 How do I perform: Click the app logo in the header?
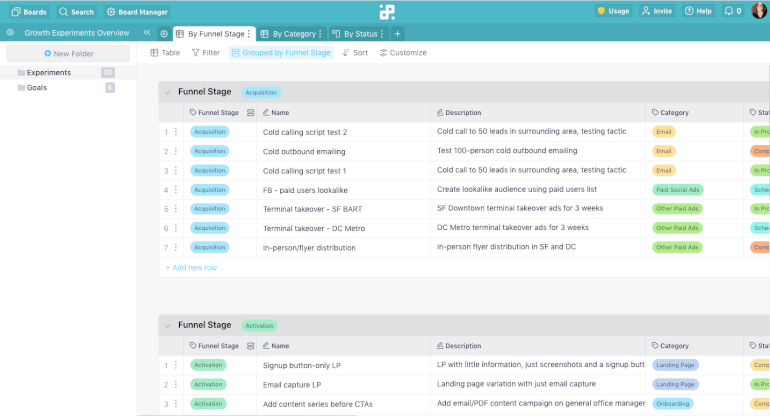tap(387, 12)
